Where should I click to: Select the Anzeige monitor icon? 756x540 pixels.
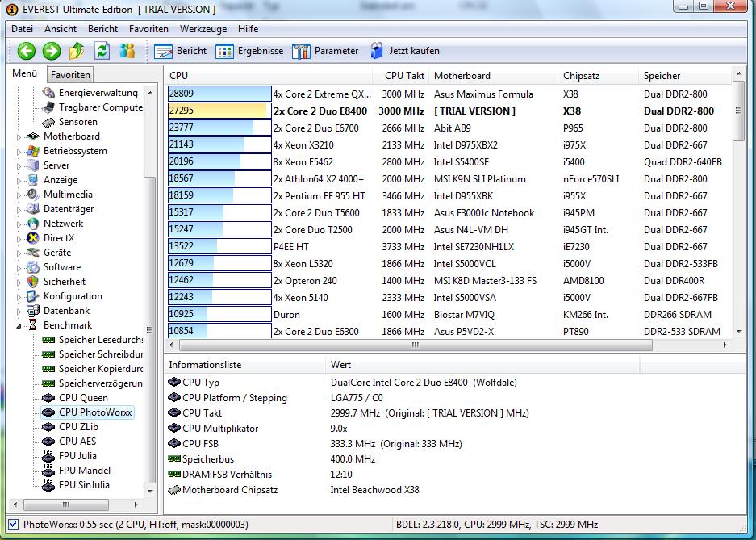[x=33, y=180]
